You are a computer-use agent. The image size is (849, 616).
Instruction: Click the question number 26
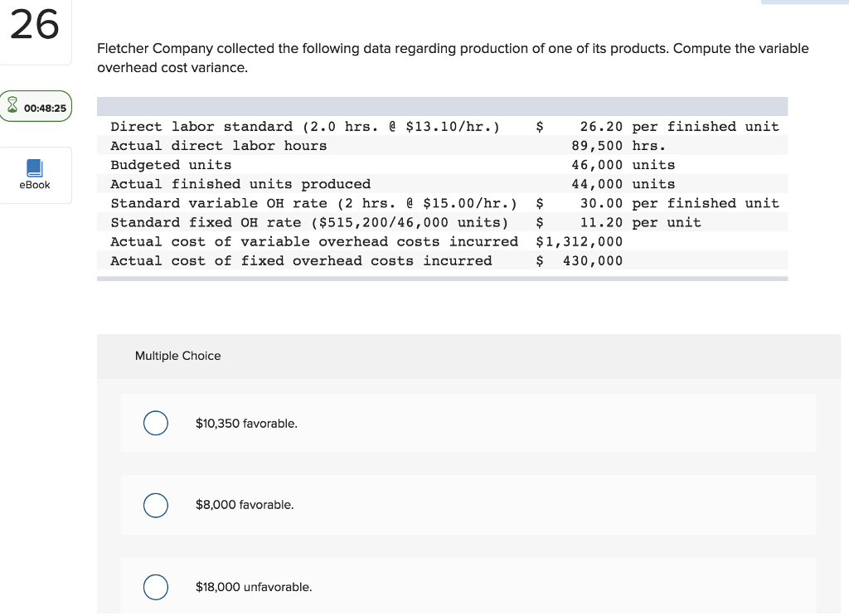35,26
